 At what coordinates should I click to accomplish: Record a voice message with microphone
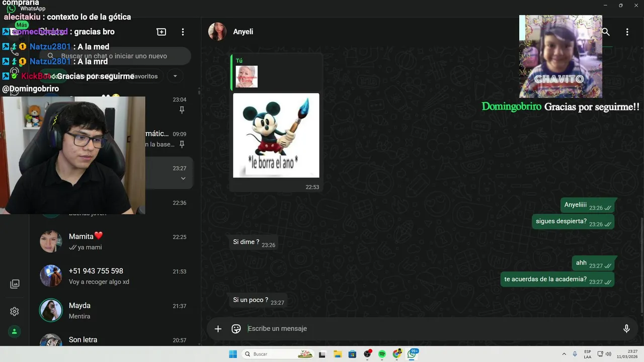pos(626,329)
